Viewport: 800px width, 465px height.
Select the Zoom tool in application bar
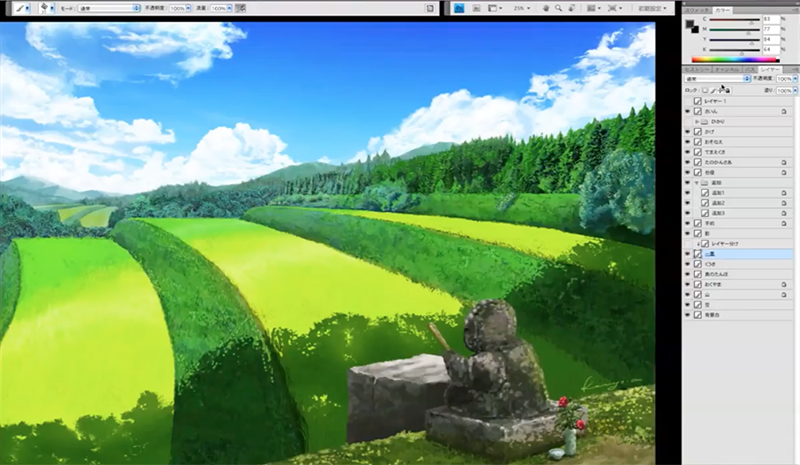click(559, 8)
